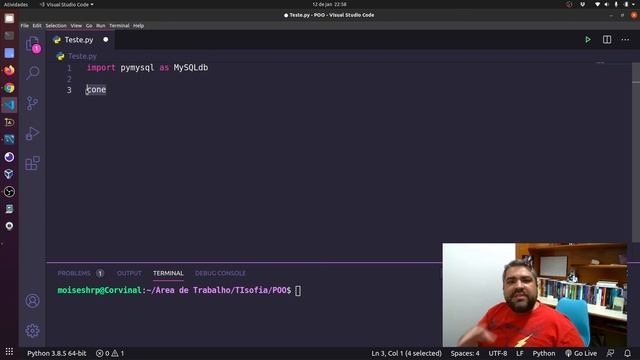The height and width of the screenshot is (360, 640).
Task: Open the Terminal menu
Action: click(119, 26)
